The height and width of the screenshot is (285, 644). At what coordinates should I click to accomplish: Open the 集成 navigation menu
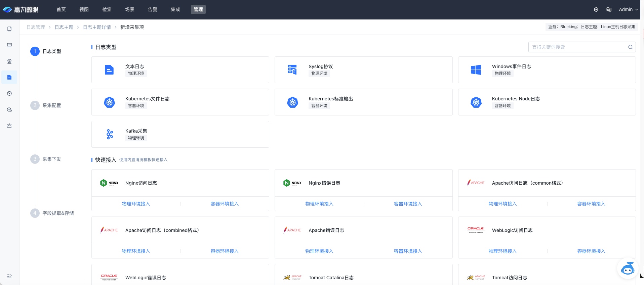tap(175, 9)
